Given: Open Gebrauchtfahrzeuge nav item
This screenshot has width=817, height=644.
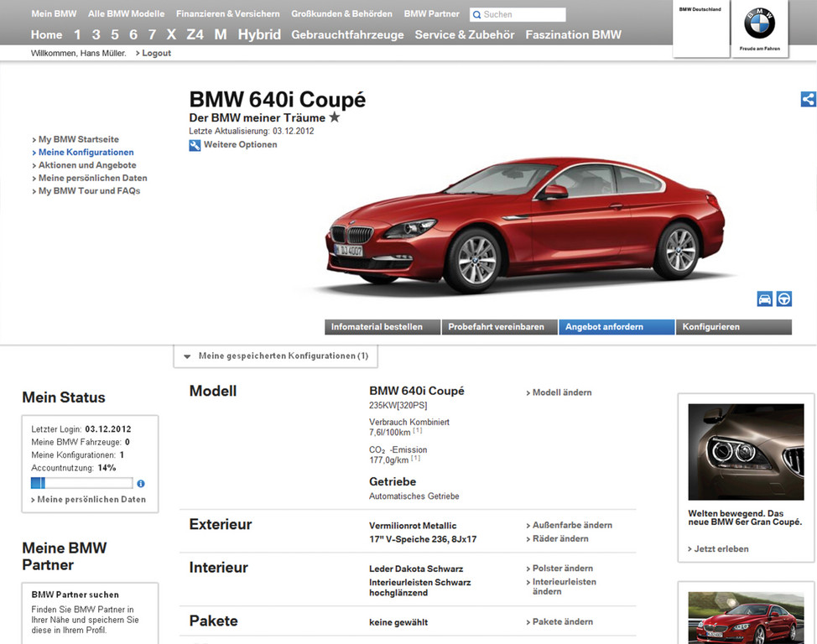Looking at the screenshot, I should click(x=347, y=35).
